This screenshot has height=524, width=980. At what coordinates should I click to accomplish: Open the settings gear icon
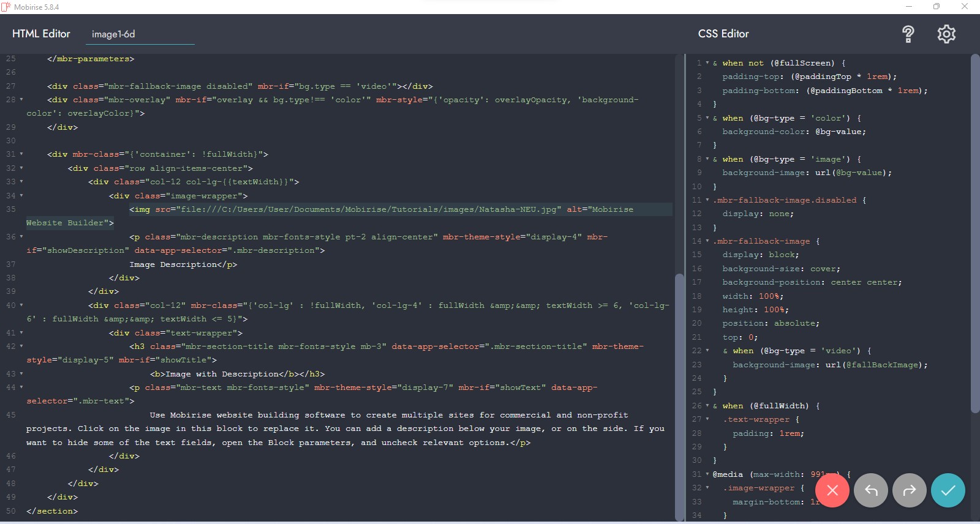[x=946, y=34]
